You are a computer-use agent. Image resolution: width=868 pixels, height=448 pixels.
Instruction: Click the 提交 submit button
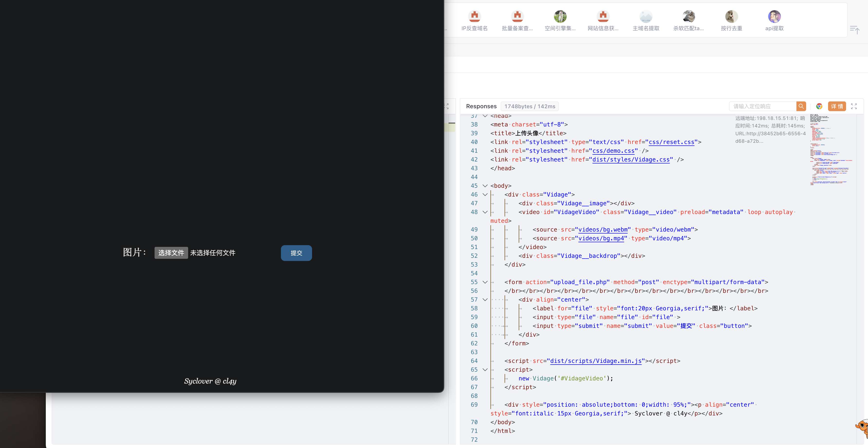coord(296,253)
